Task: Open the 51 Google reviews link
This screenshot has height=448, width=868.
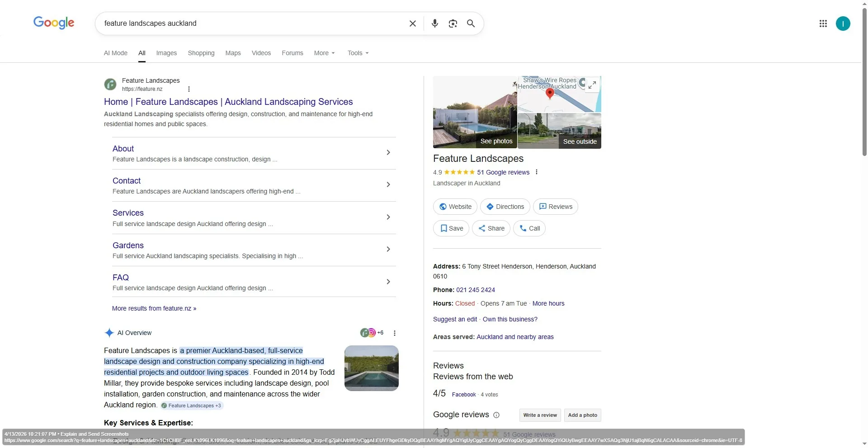Action: click(x=503, y=172)
